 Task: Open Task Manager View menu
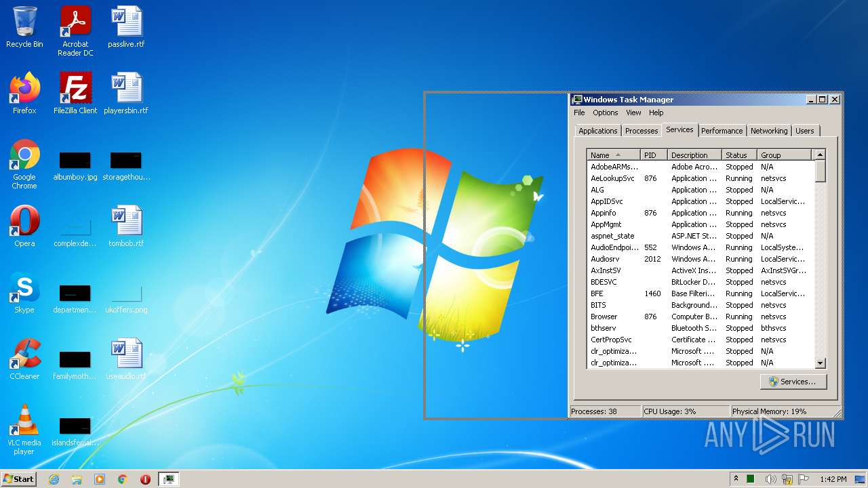[633, 113]
